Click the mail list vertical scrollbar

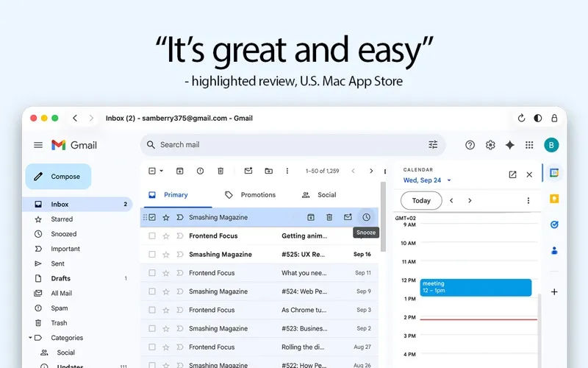click(x=383, y=216)
